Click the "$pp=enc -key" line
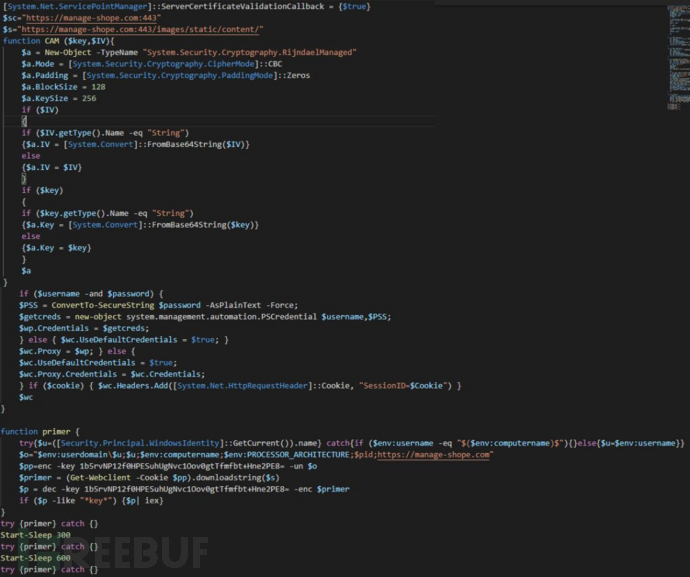Screen dimensions: 690x577 [x=168, y=466]
